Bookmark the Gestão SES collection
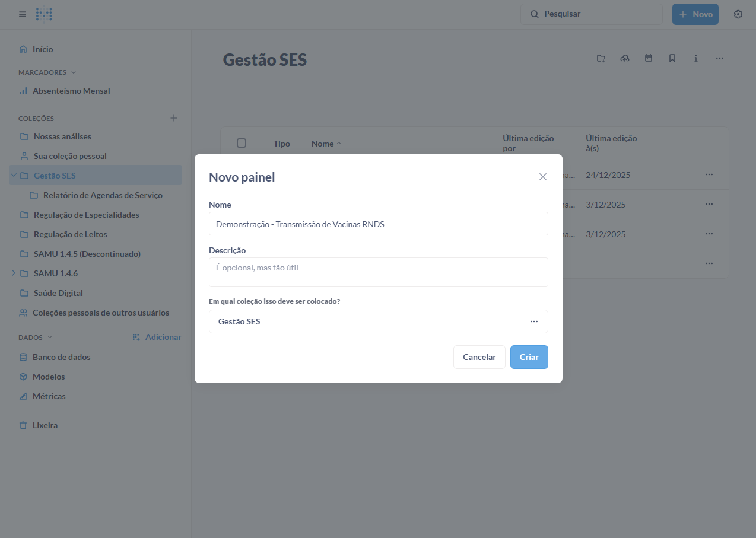 coord(672,58)
